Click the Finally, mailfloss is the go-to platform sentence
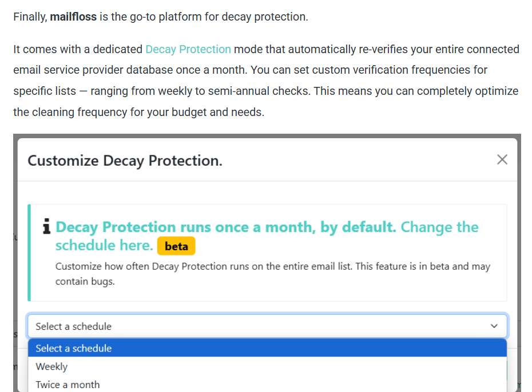The width and height of the screenshot is (532, 392). click(161, 17)
